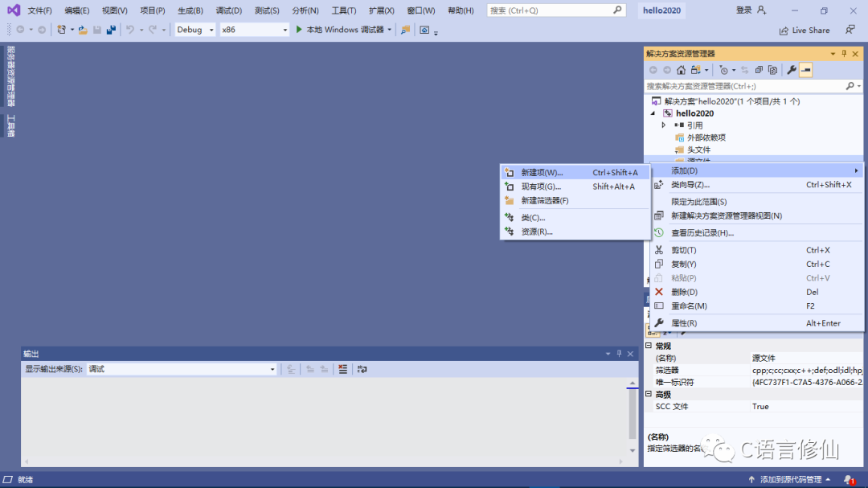The width and height of the screenshot is (868, 488).
Task: Toggle word wrap in the Output panel
Action: pos(362,369)
